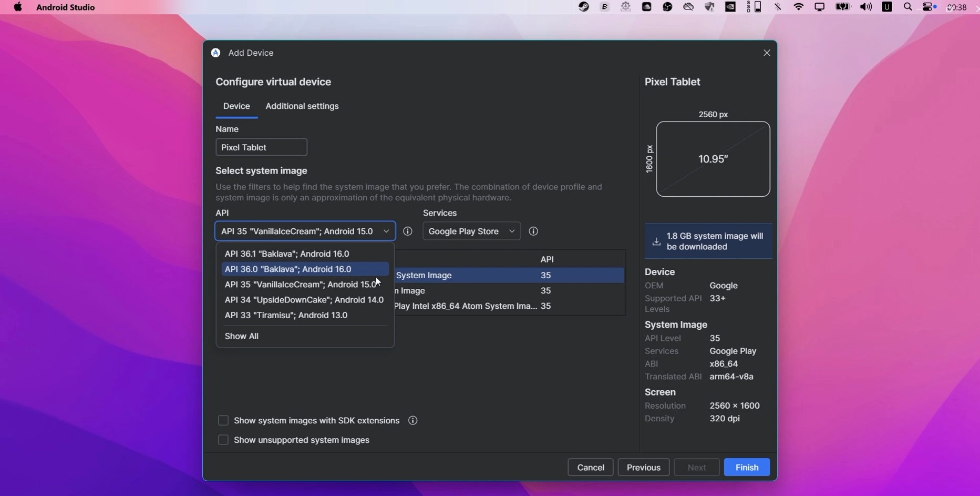Click the Cancel button

pos(591,468)
